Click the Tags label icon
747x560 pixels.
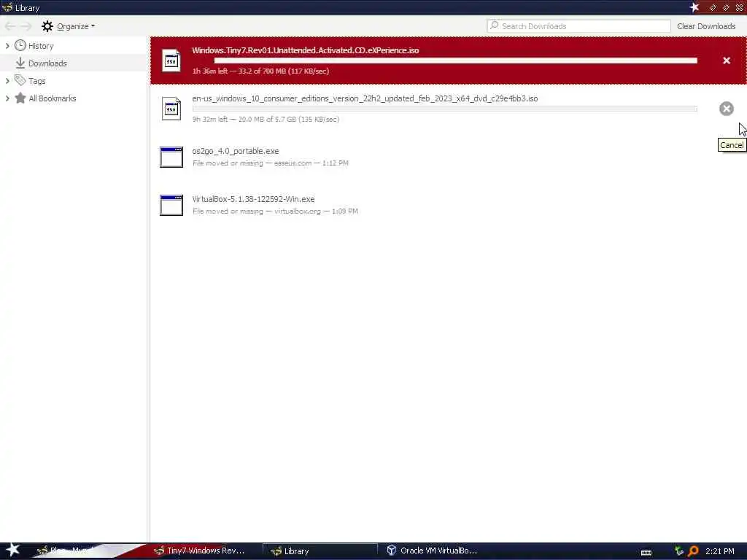click(x=20, y=80)
